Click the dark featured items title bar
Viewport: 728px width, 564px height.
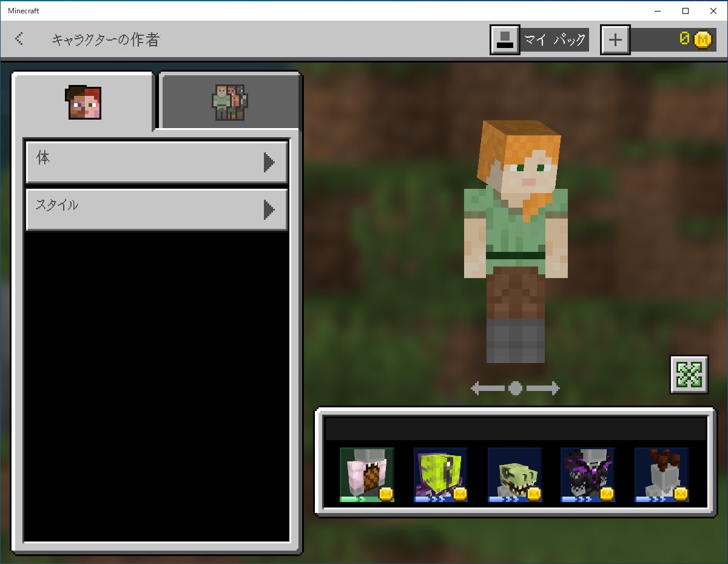[x=516, y=429]
